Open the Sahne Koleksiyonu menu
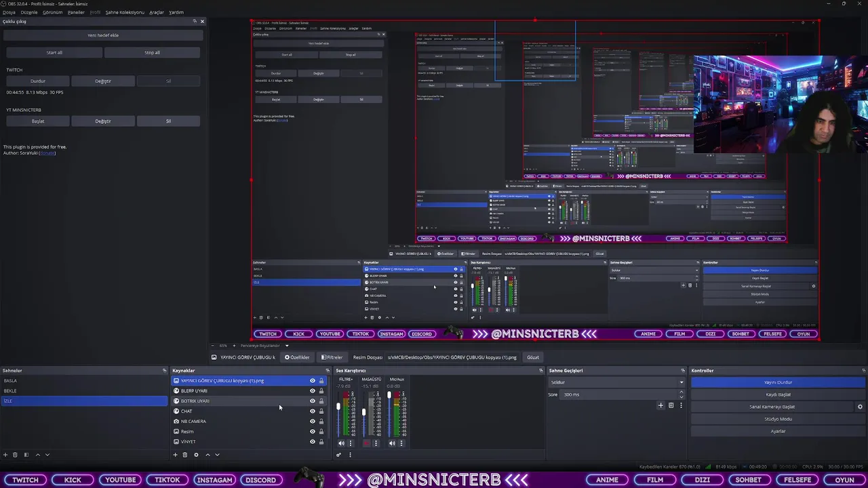868x488 pixels. (125, 12)
